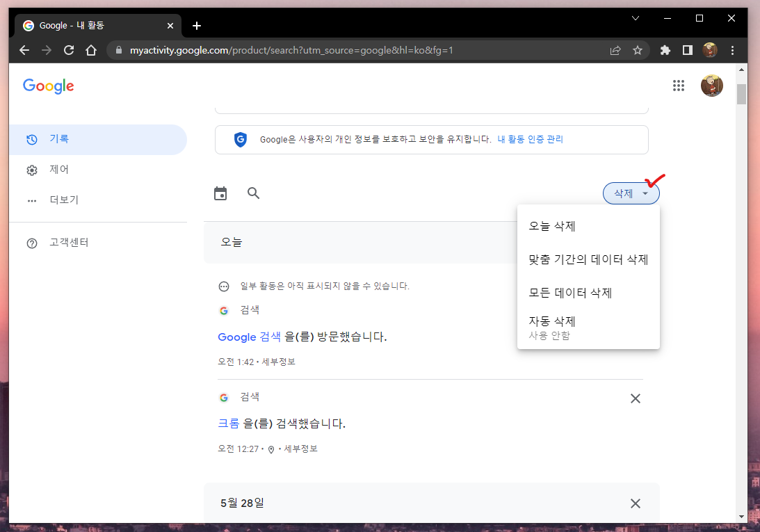
Task: Click the blue Google shield icon
Action: (x=241, y=140)
